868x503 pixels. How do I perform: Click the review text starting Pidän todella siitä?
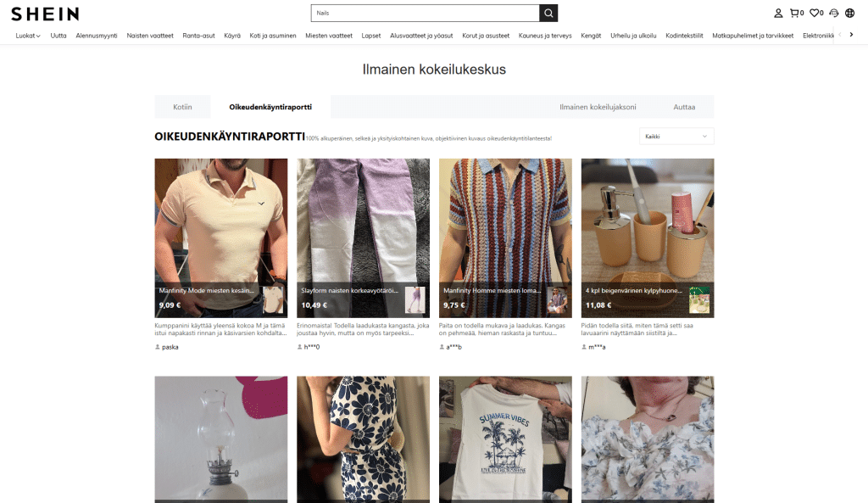click(x=637, y=329)
